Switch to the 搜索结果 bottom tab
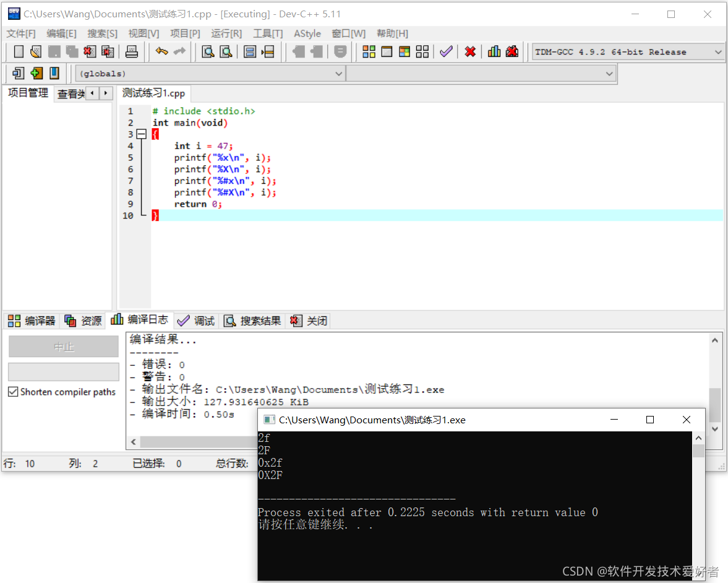This screenshot has height=583, width=728. pyautogui.click(x=252, y=321)
